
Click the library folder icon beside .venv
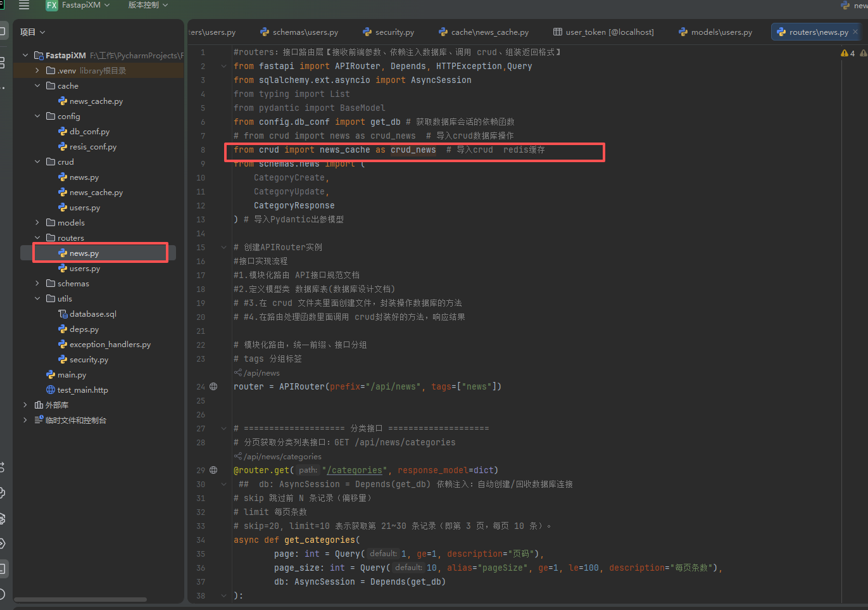(x=51, y=71)
